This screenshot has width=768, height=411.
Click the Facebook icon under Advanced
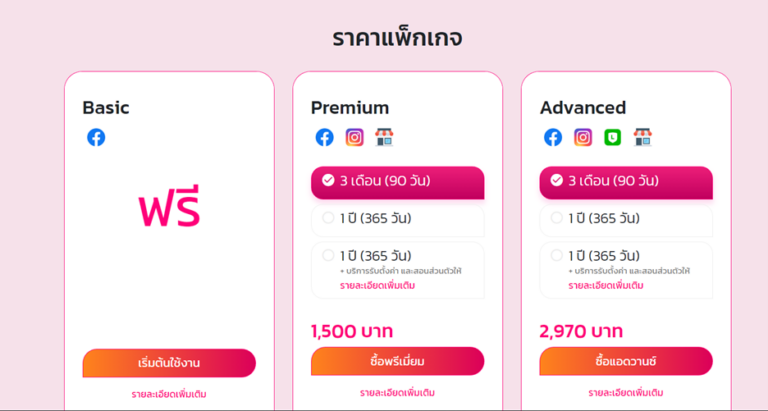pyautogui.click(x=553, y=138)
